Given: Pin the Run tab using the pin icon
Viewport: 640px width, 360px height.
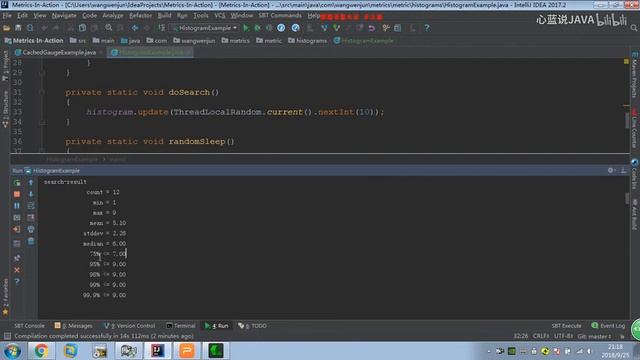Looking at the screenshot, I should 17,258.
